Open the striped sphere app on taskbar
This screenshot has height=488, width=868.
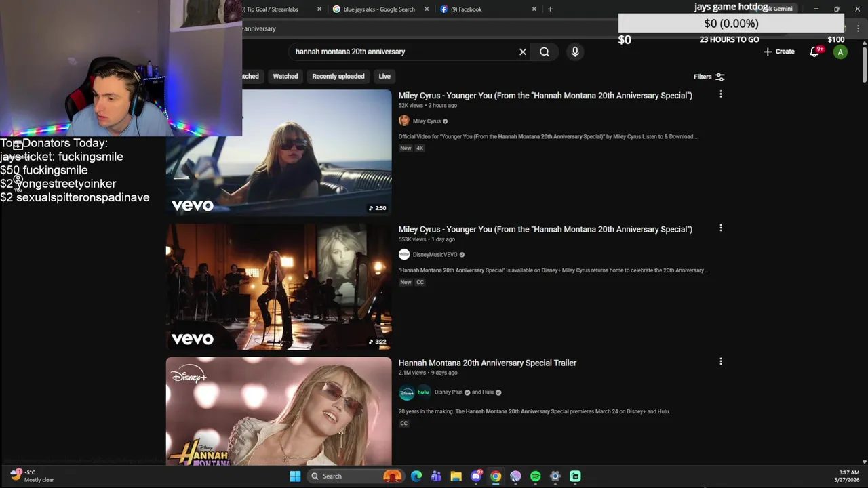(x=515, y=476)
